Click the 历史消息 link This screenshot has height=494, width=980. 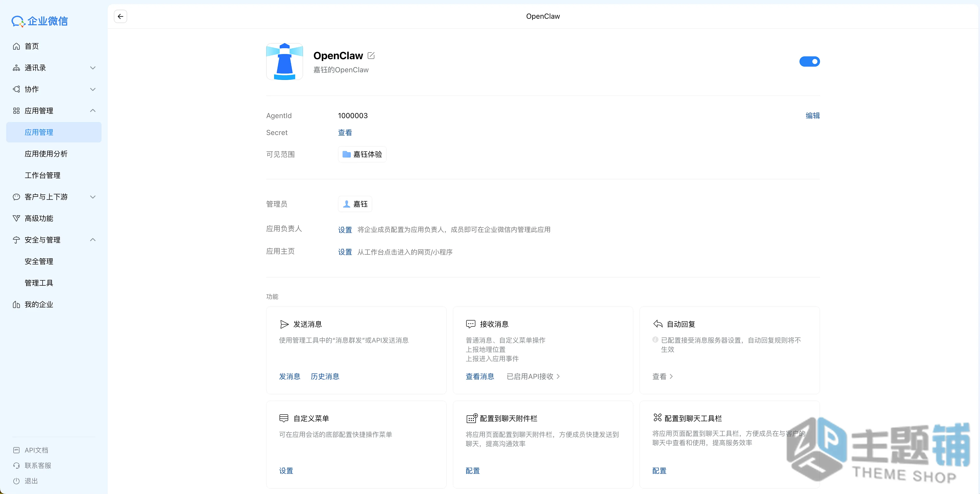coord(325,376)
